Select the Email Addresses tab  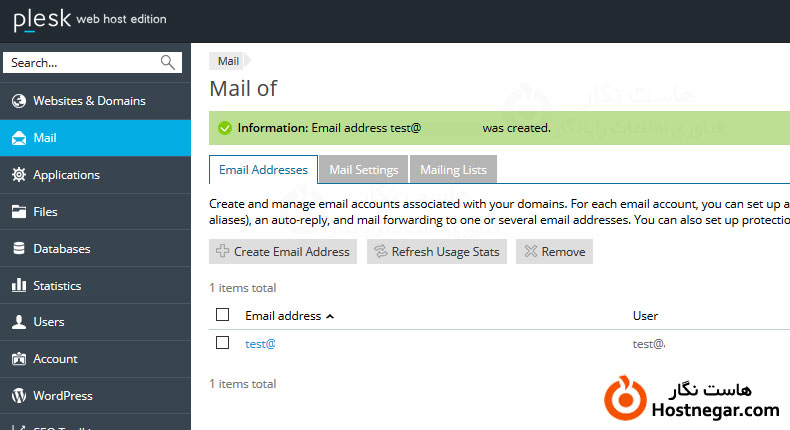[263, 170]
